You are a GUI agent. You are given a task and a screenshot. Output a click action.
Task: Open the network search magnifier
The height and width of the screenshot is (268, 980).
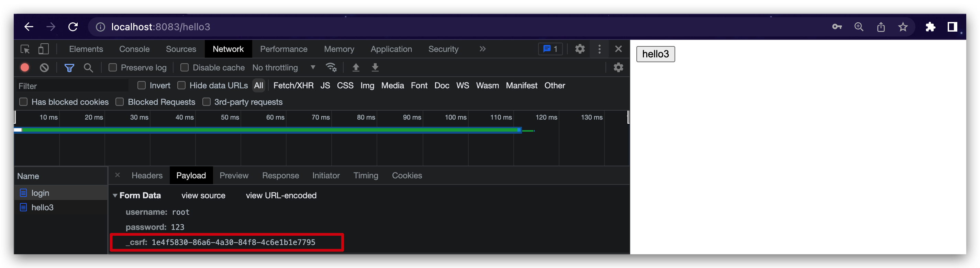pos(89,68)
